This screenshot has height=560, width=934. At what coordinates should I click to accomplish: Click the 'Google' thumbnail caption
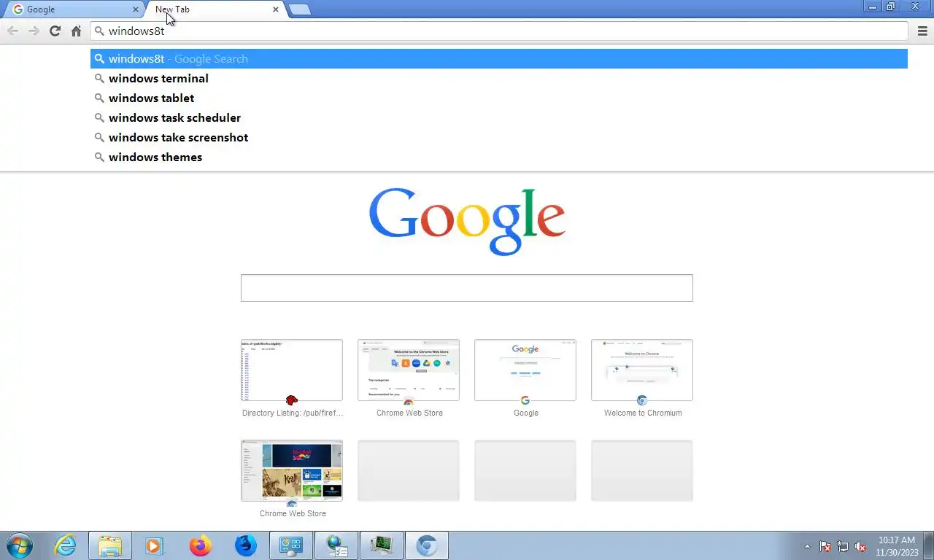point(526,413)
